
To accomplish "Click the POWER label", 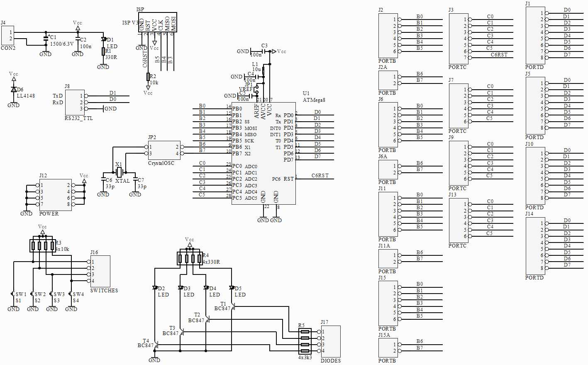I will tap(49, 214).
